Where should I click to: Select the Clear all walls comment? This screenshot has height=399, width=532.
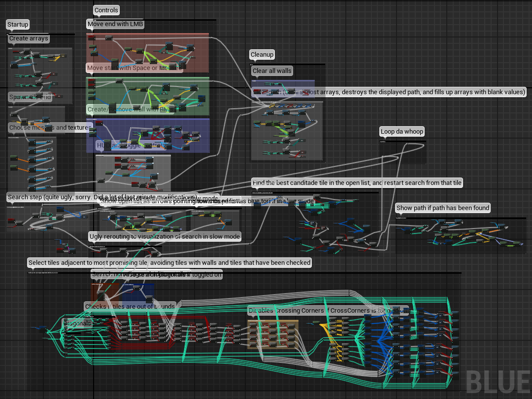[272, 71]
